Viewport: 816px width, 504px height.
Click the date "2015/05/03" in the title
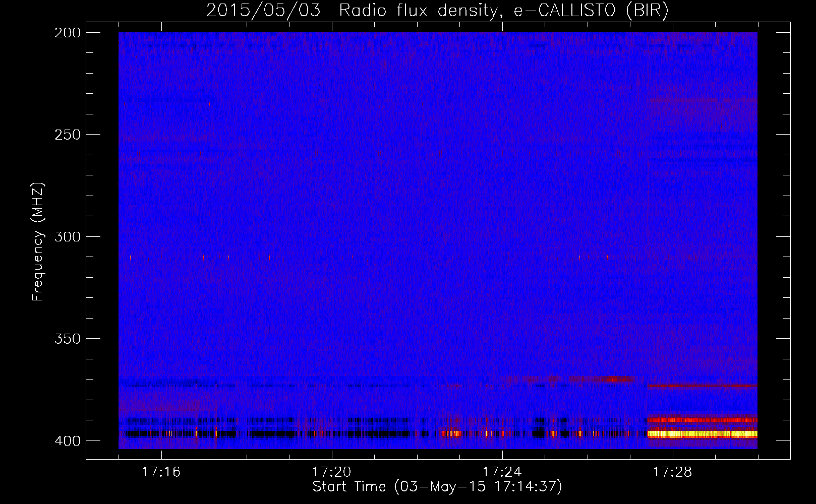click(x=263, y=11)
